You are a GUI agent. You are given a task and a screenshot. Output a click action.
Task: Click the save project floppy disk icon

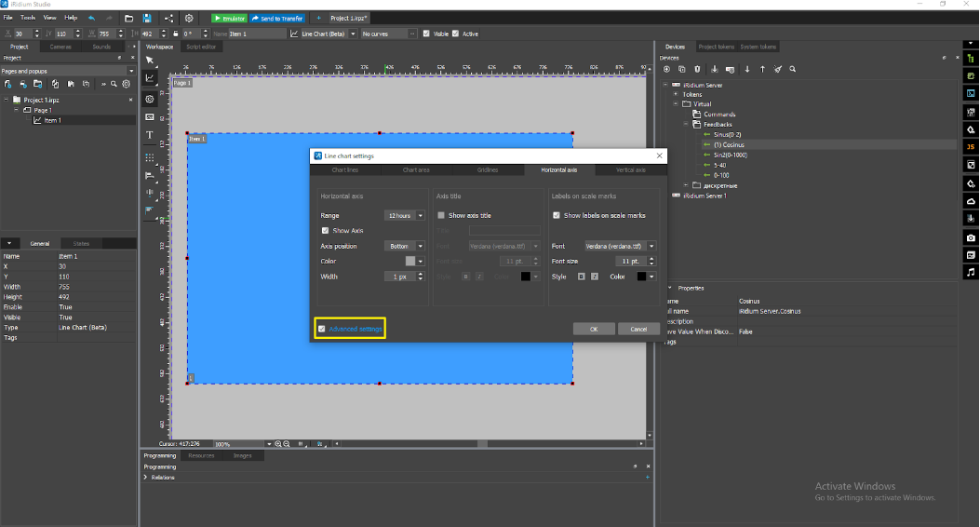[x=147, y=18]
